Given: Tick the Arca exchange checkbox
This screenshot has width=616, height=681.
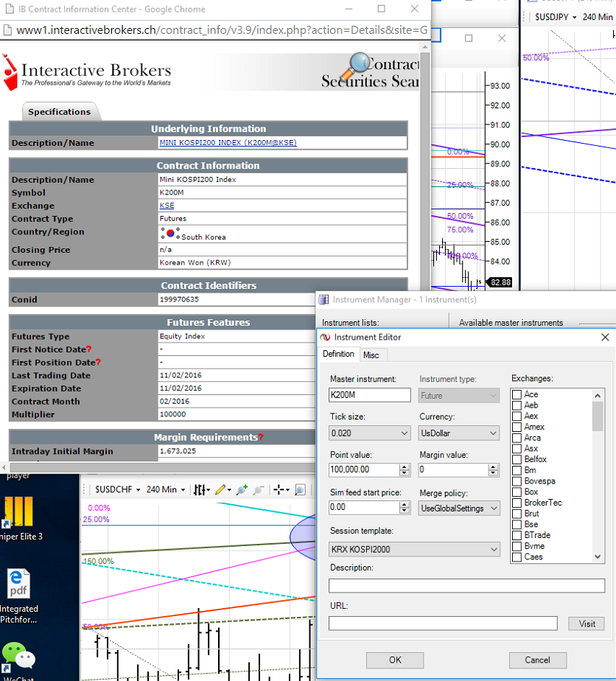Looking at the screenshot, I should pyautogui.click(x=517, y=438).
